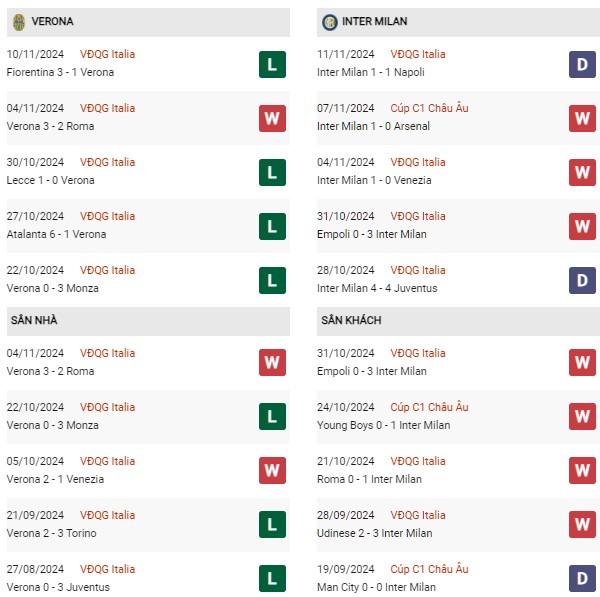Click the D badge for Man City 0 - 0 Inter Milan
This screenshot has height=597, width=600.
coord(582,578)
